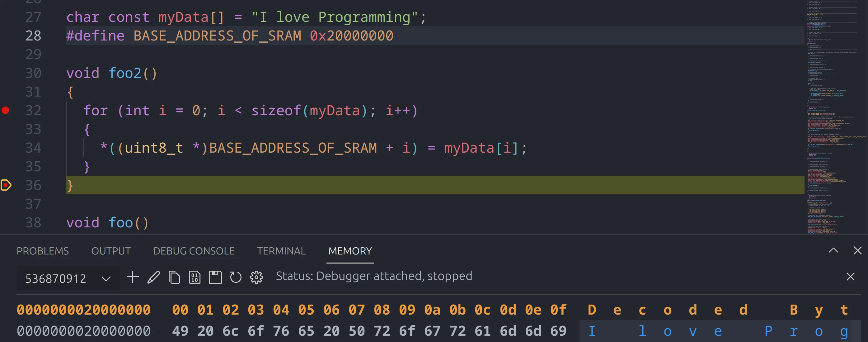Click uint8_t cast on line 34
The height and width of the screenshot is (342, 868).
tap(154, 148)
